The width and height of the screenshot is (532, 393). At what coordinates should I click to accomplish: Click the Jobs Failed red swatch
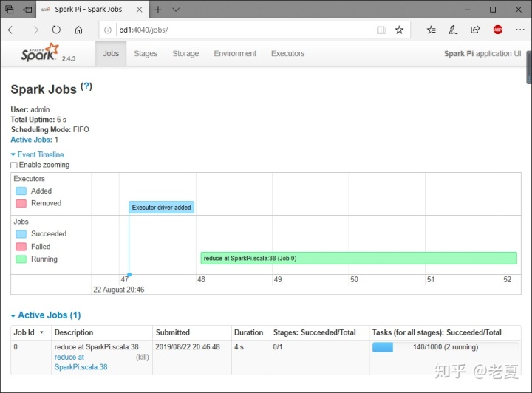[x=21, y=247]
